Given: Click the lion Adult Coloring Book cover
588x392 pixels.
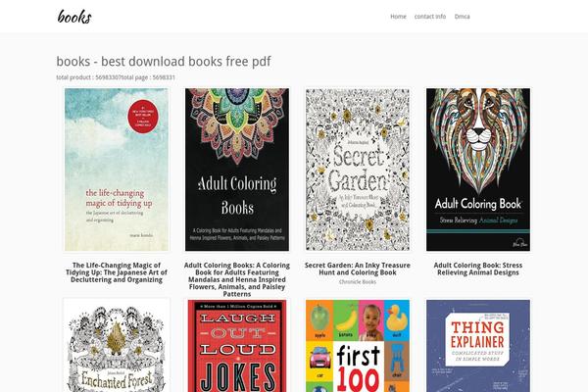Looking at the screenshot, I should coord(478,170).
